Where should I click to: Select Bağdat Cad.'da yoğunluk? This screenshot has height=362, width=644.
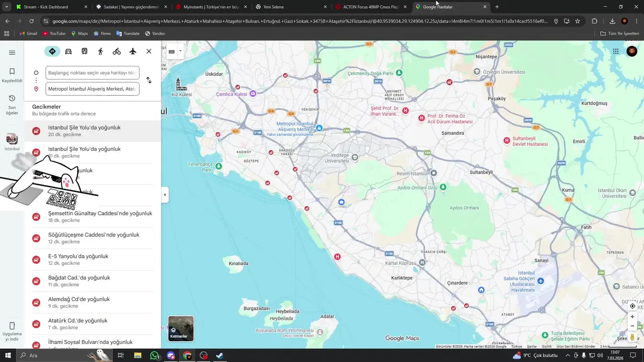click(x=93, y=281)
